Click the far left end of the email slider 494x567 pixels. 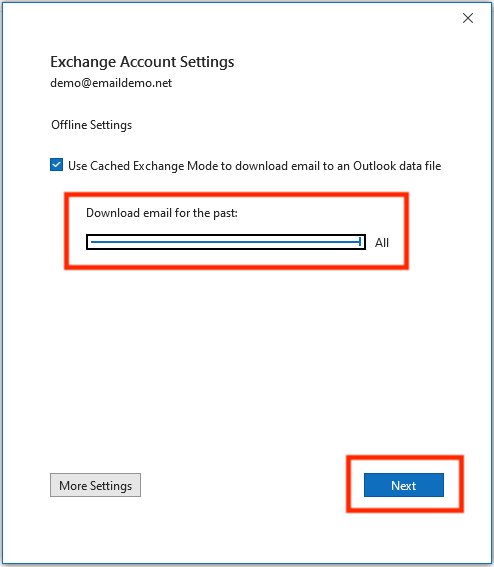(92, 242)
